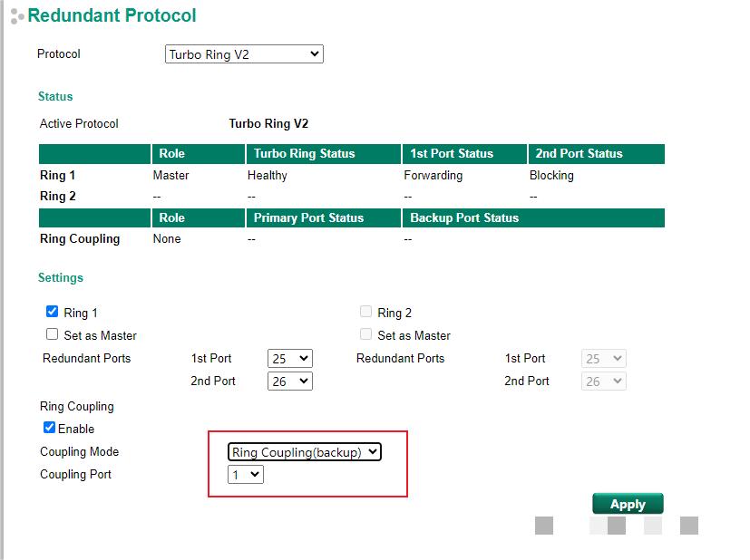The image size is (750, 560).
Task: Uncheck the Ring 1 checkbox
Action: pyautogui.click(x=52, y=312)
